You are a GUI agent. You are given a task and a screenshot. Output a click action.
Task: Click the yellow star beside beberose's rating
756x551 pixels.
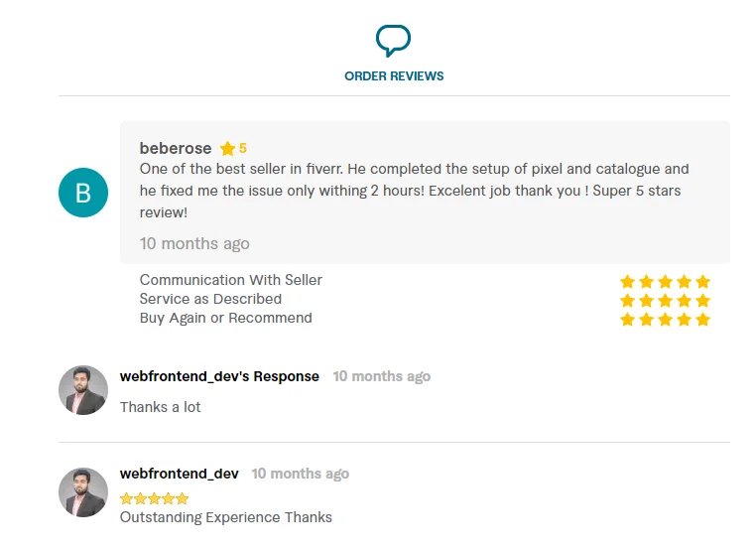coord(227,149)
